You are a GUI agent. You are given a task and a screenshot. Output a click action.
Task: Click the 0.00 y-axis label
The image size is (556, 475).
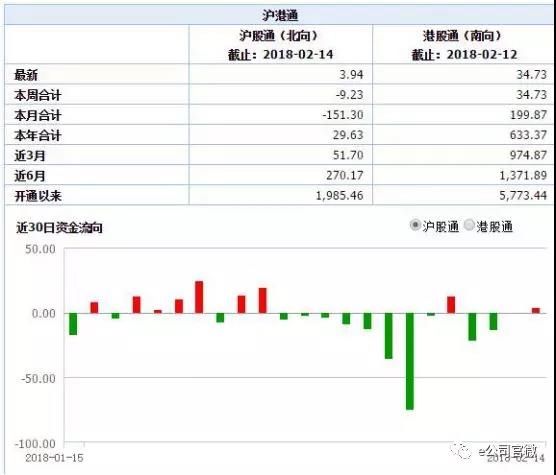tap(44, 313)
